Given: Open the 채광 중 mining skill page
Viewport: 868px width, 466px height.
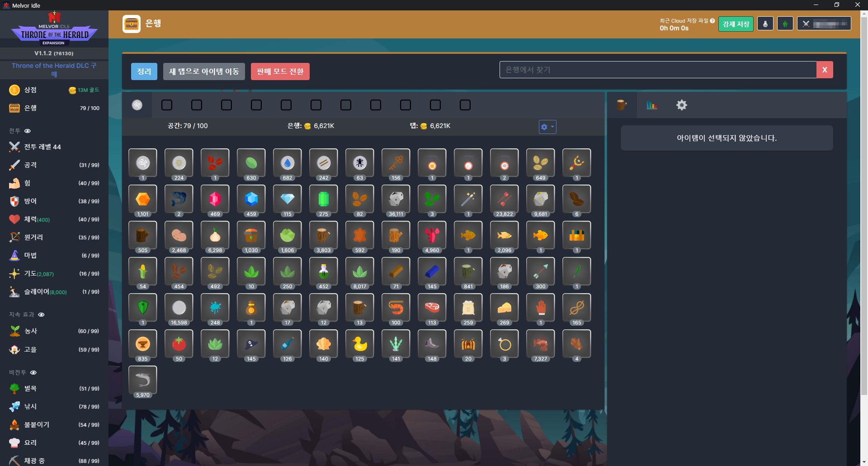Looking at the screenshot, I should [54, 461].
